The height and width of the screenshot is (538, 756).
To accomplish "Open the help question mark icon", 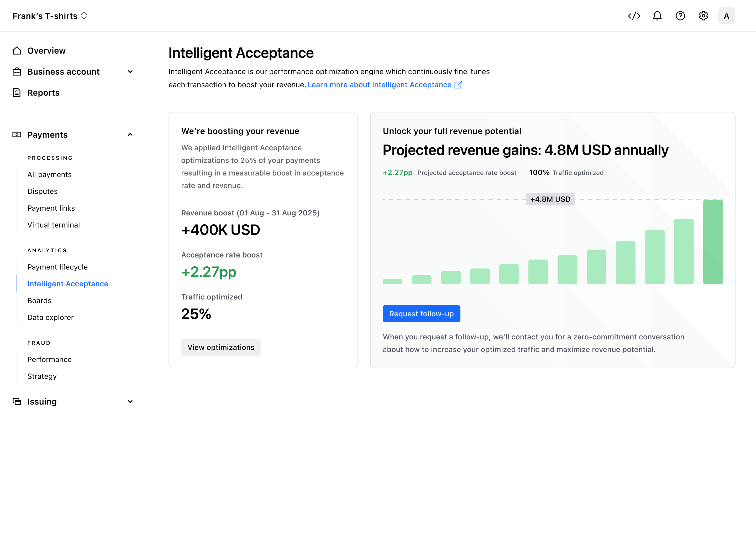I will pos(680,16).
